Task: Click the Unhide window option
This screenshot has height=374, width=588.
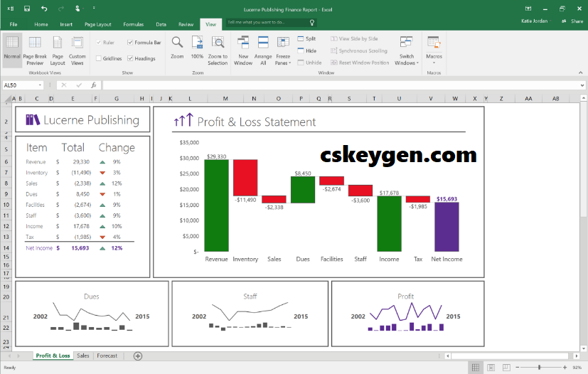Action: coord(310,63)
